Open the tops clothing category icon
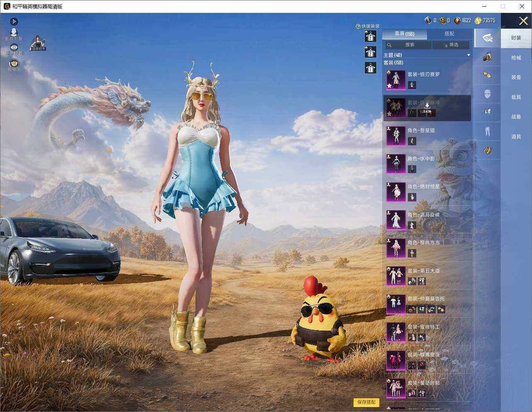 click(488, 112)
